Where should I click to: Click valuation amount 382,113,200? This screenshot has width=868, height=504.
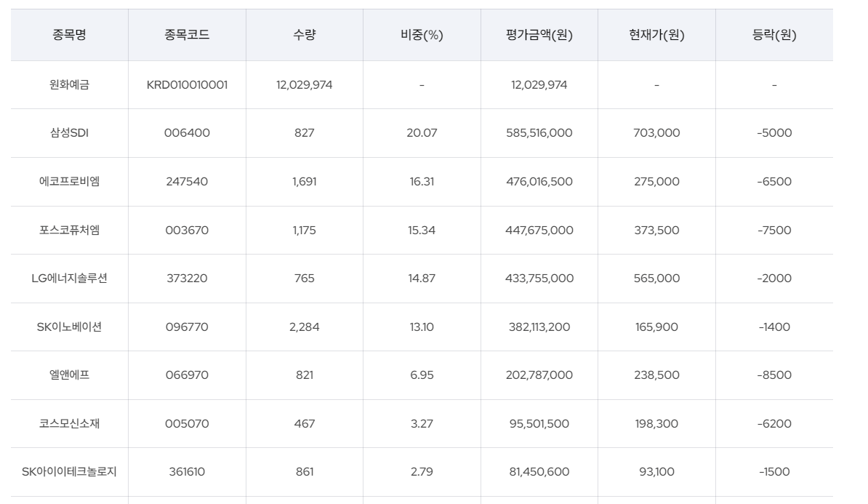click(539, 327)
